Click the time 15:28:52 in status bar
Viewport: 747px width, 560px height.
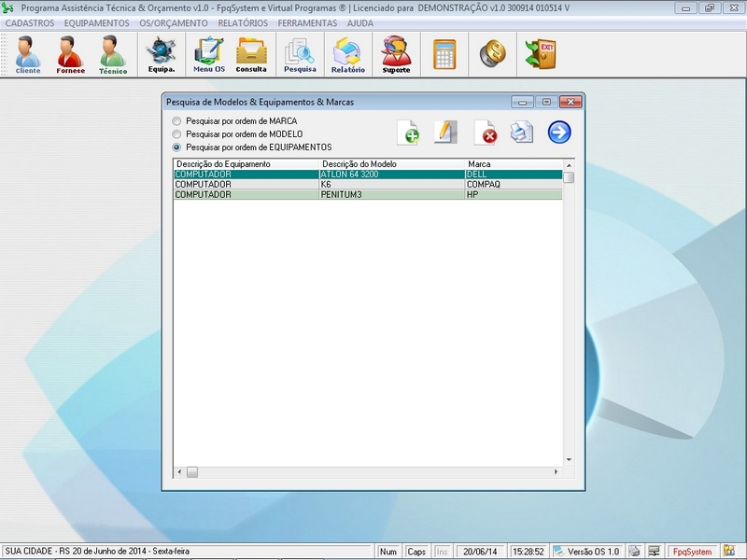pyautogui.click(x=528, y=552)
